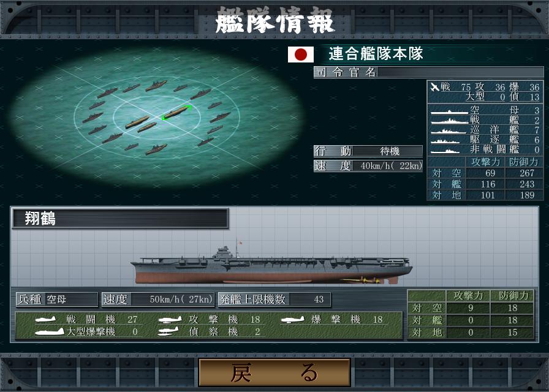549x392 pixels.
Task: Click the 大型爆撃機 large bomber icon
Action: point(50,331)
